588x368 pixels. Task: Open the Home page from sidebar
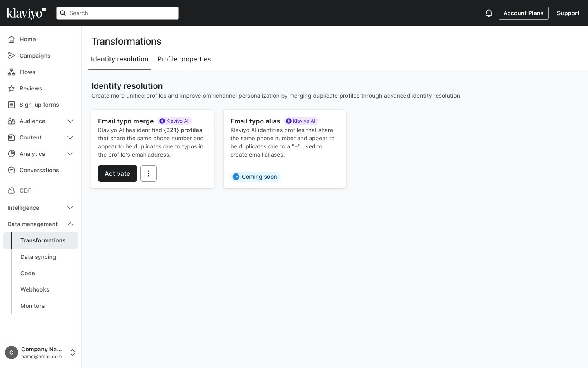tap(27, 39)
